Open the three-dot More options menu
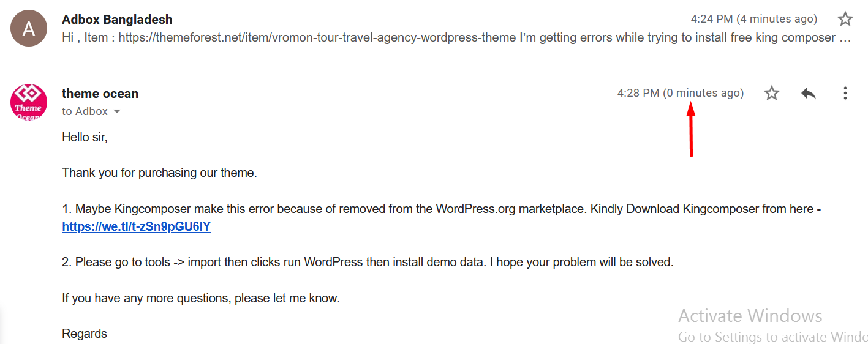 click(845, 93)
